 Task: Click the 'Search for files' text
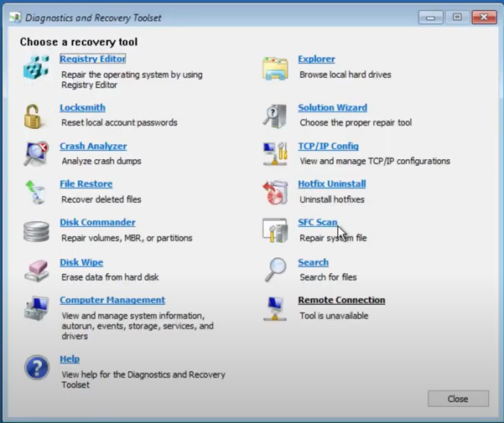pyautogui.click(x=328, y=277)
